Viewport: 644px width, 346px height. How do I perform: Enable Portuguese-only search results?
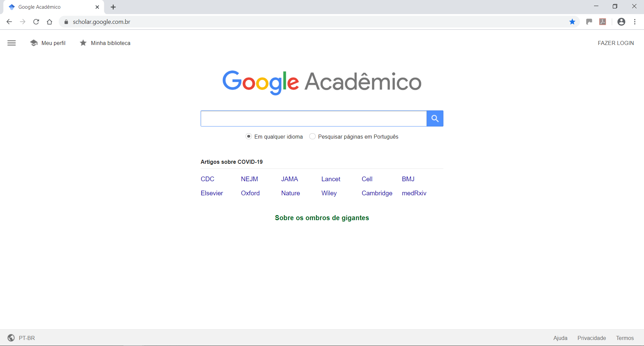pos(312,136)
